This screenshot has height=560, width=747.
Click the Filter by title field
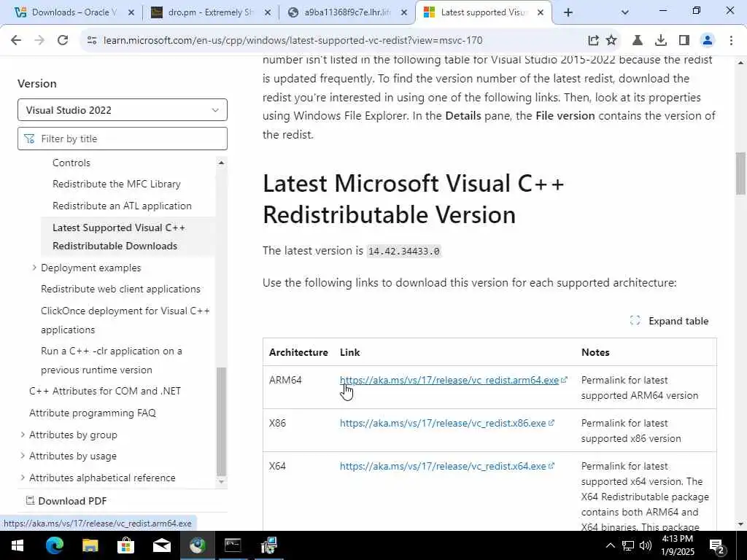click(123, 139)
